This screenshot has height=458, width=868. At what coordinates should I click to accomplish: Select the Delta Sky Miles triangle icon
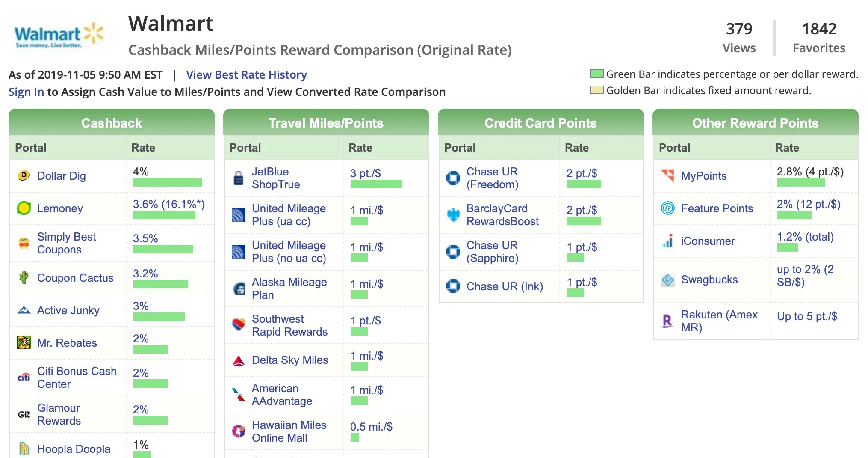coord(238,360)
